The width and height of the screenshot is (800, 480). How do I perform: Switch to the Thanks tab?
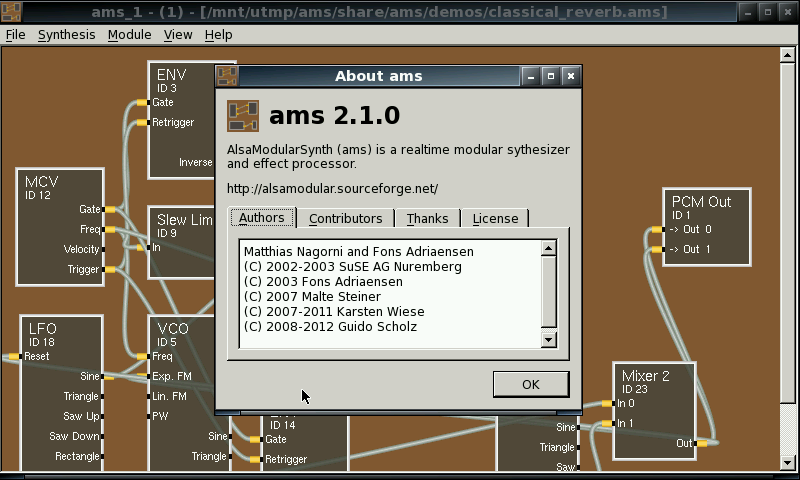coord(428,218)
